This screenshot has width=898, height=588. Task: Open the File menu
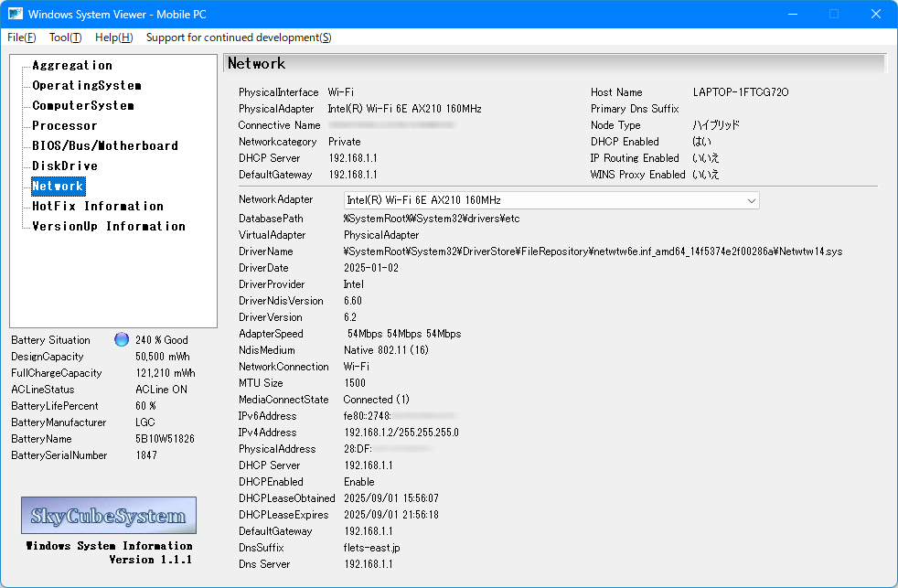22,37
